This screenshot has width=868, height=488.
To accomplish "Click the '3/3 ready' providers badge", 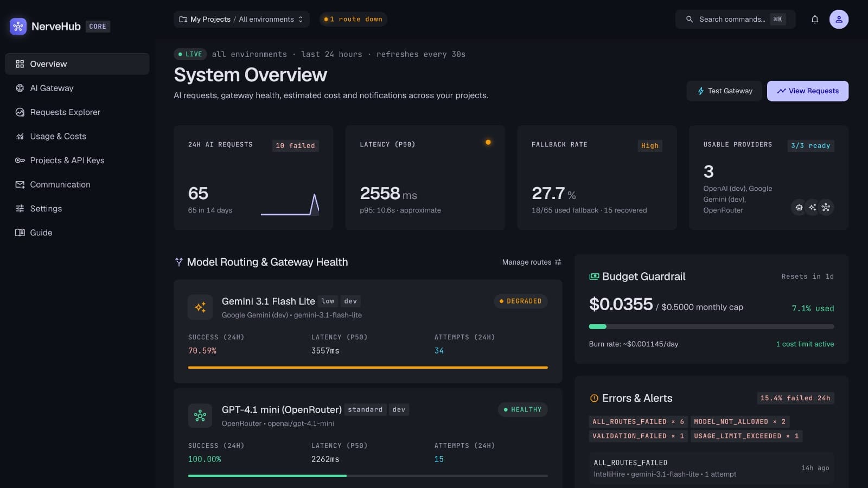I will (810, 146).
